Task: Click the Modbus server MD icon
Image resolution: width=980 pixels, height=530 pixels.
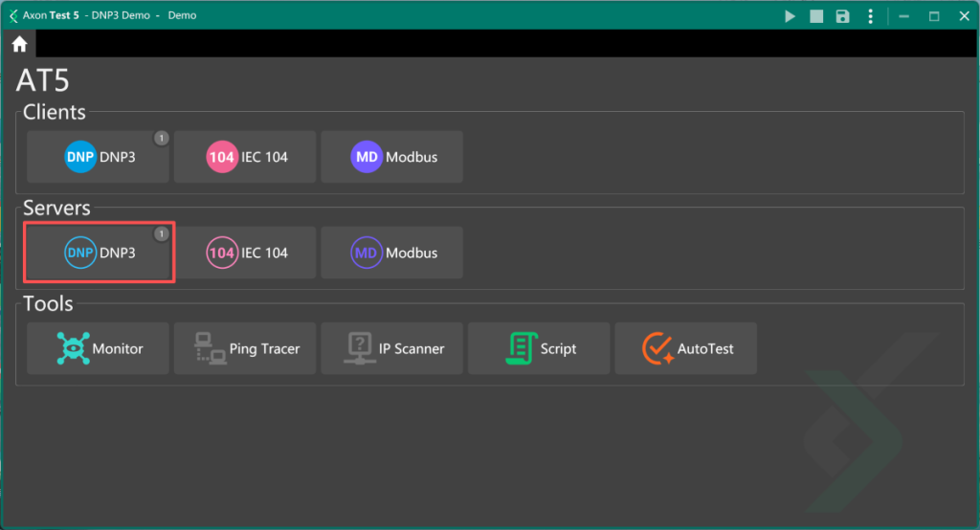Action: tap(367, 253)
